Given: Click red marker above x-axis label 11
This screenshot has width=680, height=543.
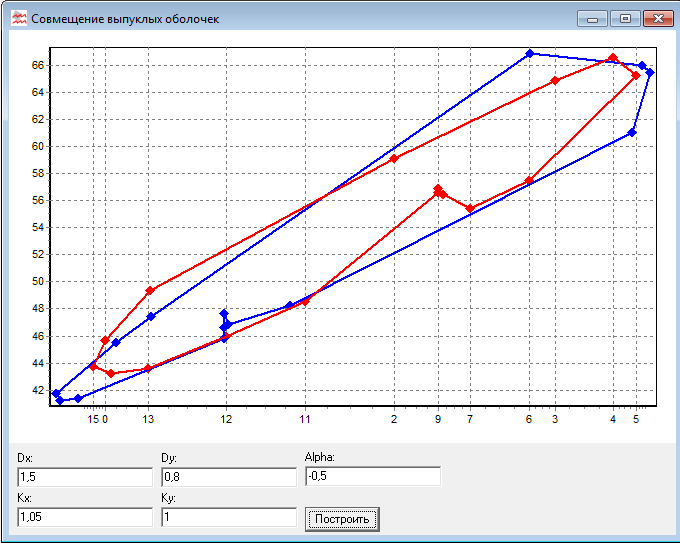Looking at the screenshot, I should 306,301.
